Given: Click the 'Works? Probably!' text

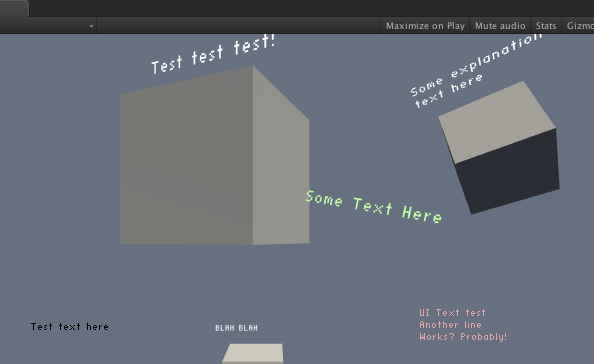Looking at the screenshot, I should coord(463,337).
